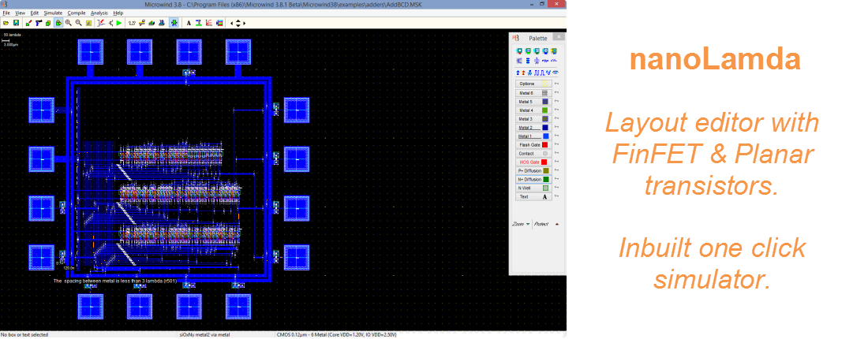
Task: Click the Text button in the Palette
Action: click(533, 196)
